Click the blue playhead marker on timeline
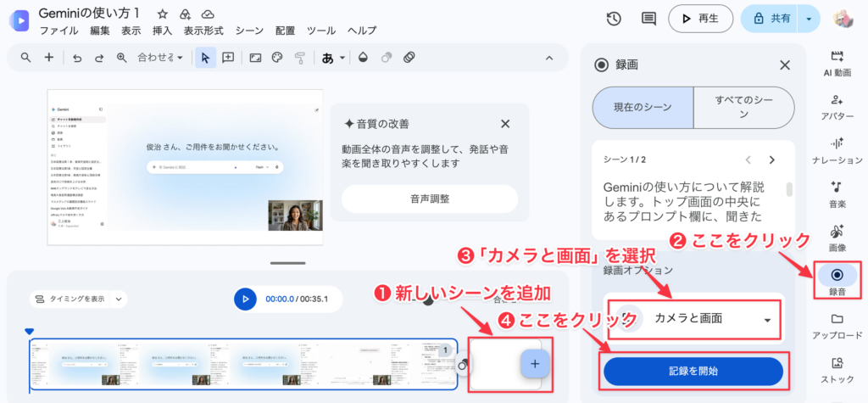Viewport: 868px width, 403px height. click(30, 332)
